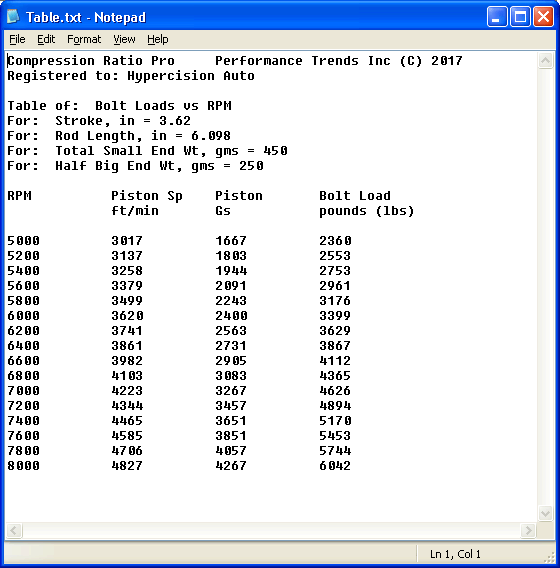The width and height of the screenshot is (560, 568).
Task: Click the resize grip in status bar corner
Action: click(549, 556)
